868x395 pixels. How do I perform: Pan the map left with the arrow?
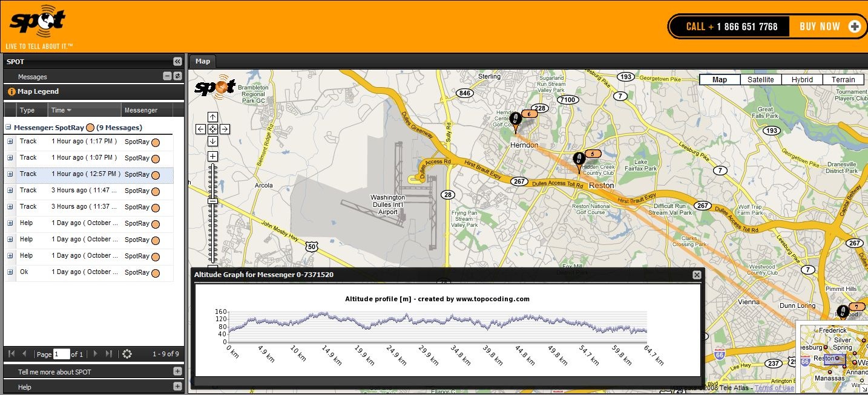201,129
